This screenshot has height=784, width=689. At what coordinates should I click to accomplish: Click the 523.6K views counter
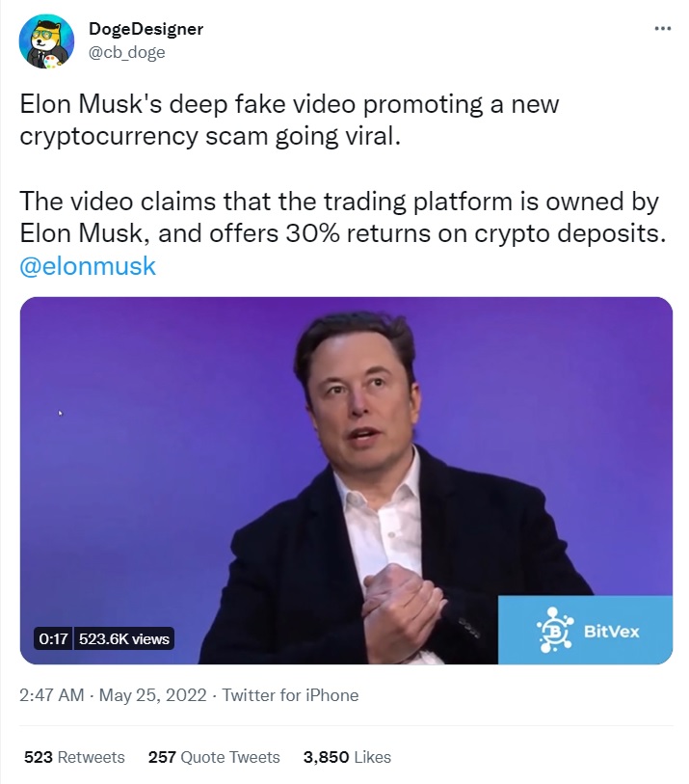pos(122,638)
